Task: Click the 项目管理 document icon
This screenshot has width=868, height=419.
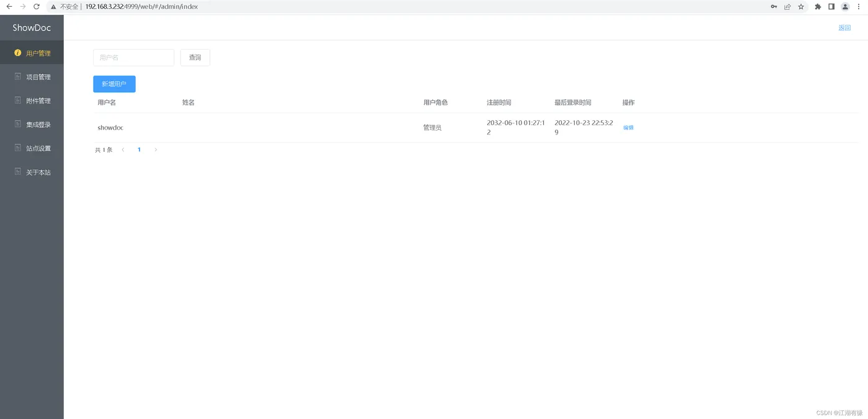Action: (x=17, y=77)
